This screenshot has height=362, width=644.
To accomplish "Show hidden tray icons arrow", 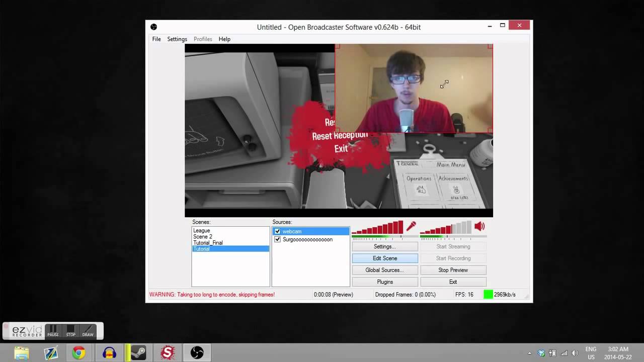I will click(x=530, y=353).
